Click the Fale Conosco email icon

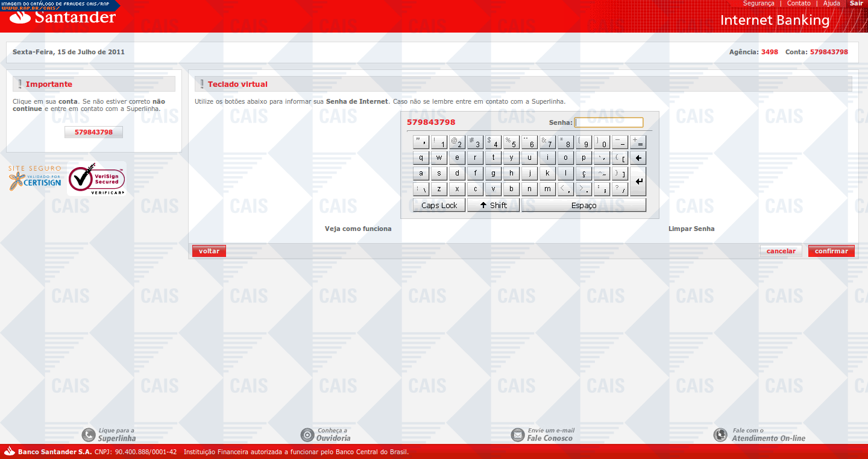click(x=518, y=434)
